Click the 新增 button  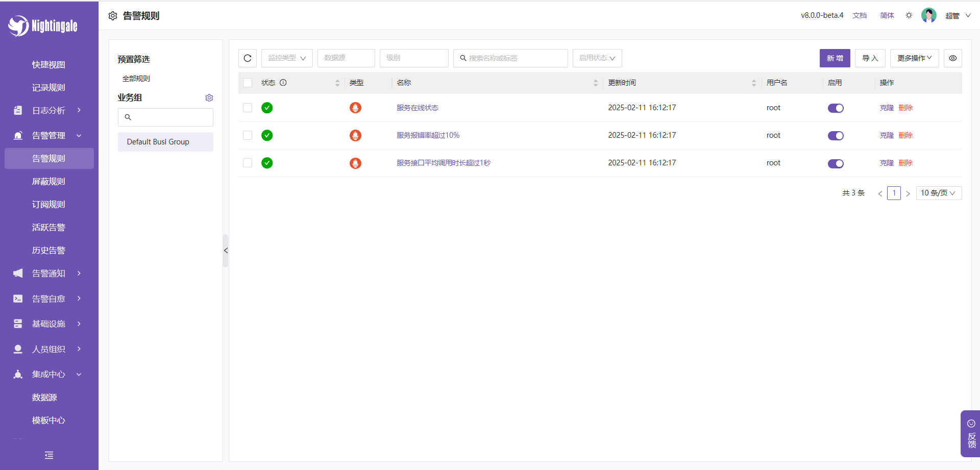coord(835,58)
